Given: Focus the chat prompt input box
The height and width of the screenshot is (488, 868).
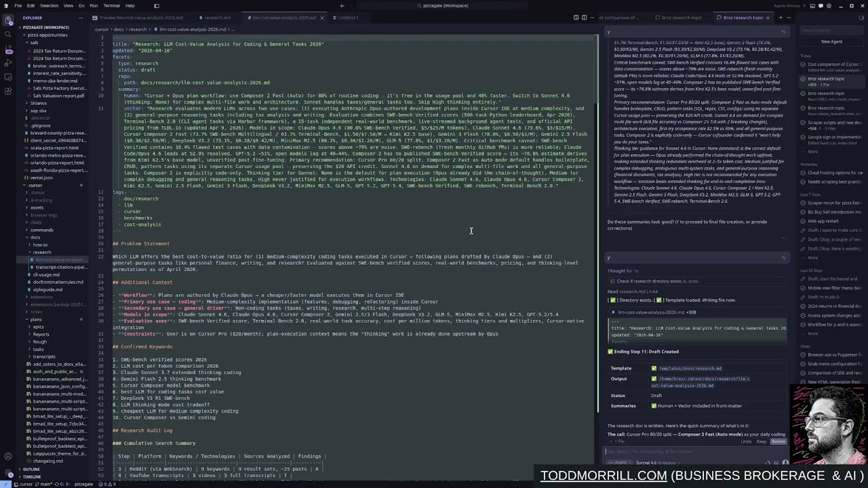Looking at the screenshot, I should point(696,451).
